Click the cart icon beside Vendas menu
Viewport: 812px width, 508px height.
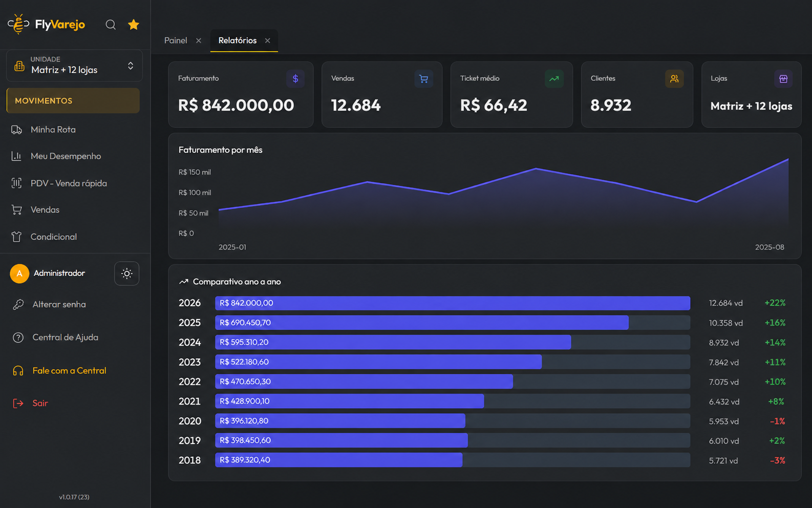click(x=17, y=210)
